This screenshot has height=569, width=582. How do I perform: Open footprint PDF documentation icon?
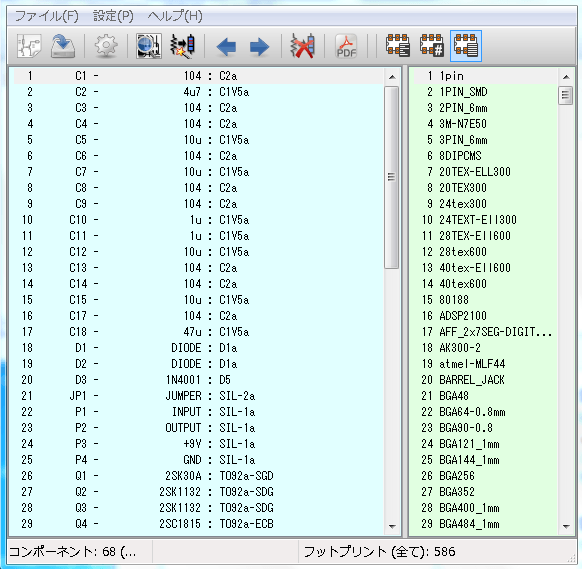[x=346, y=46]
